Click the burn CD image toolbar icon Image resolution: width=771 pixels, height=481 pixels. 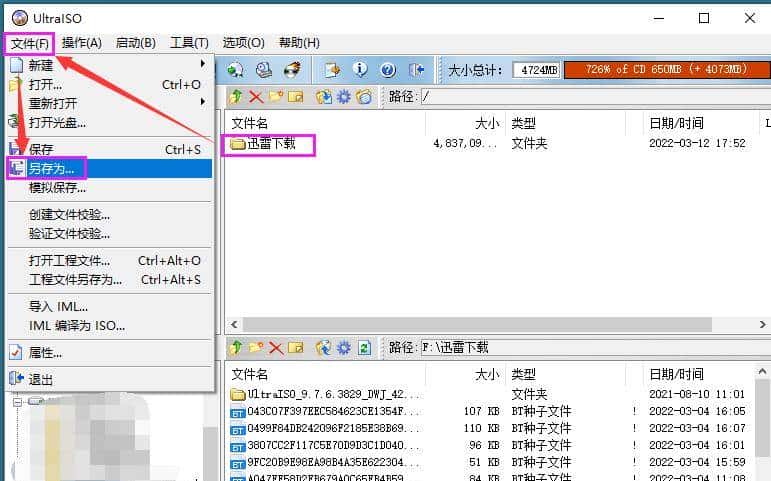coord(293,70)
